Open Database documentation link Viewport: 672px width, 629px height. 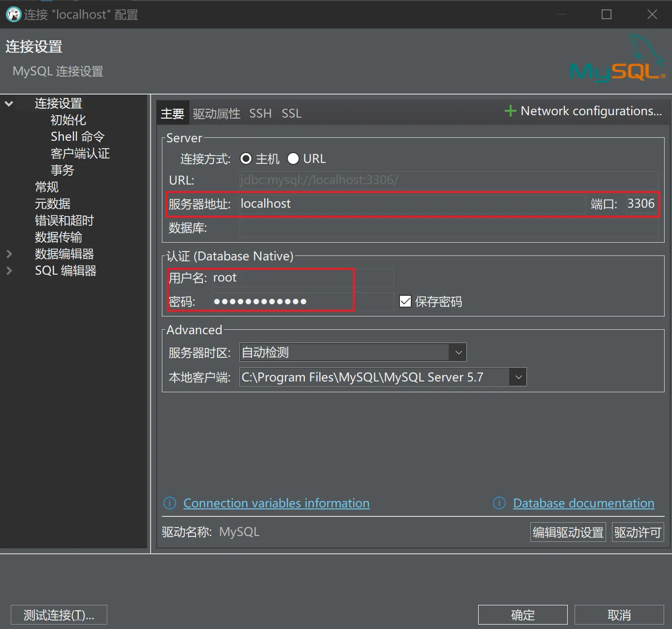point(584,503)
